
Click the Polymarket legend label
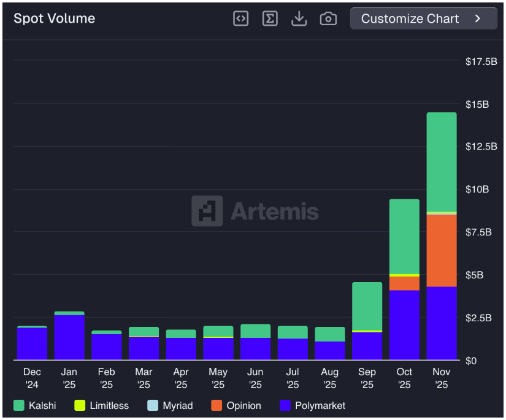click(x=320, y=405)
